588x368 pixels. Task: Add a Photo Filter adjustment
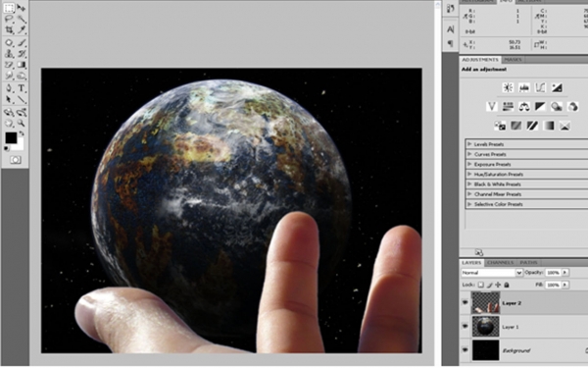tap(557, 107)
